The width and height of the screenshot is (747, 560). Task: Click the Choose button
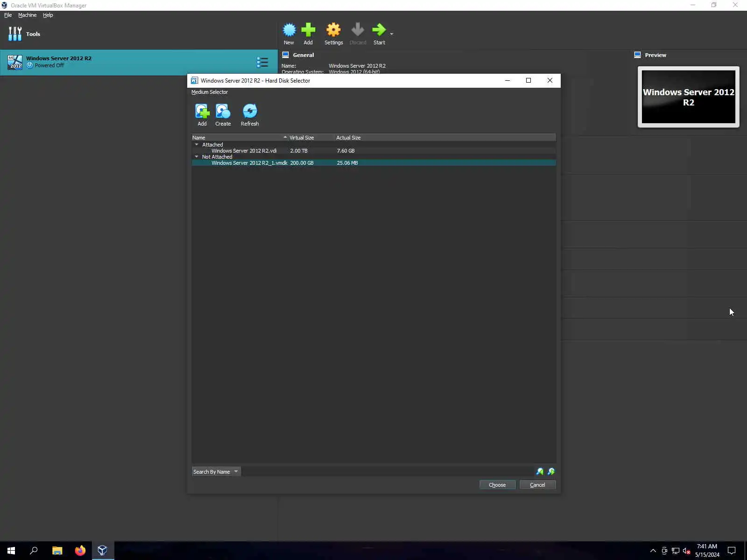pos(497,485)
